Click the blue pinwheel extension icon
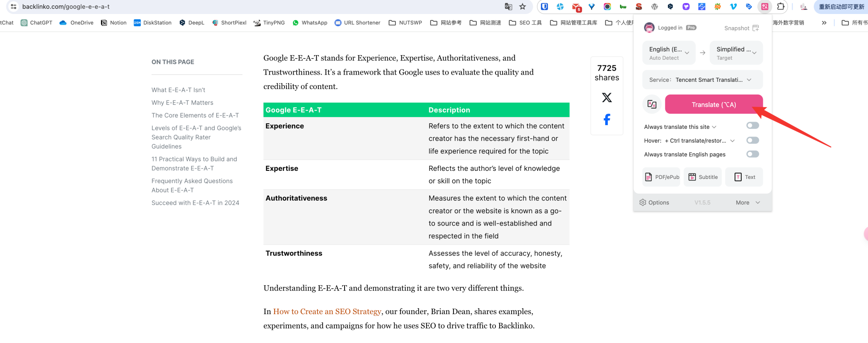The height and width of the screenshot is (343, 868). tap(560, 6)
